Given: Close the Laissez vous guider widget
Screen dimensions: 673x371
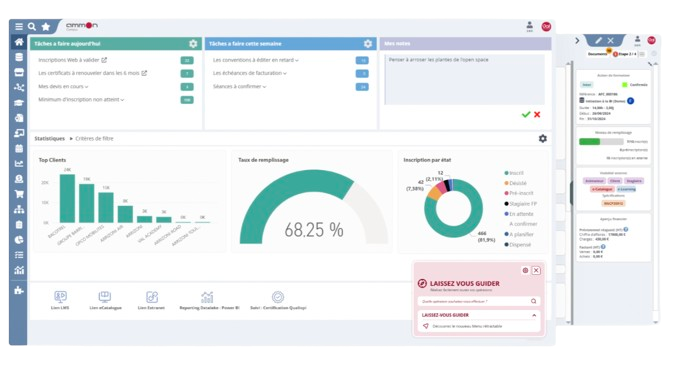Looking at the screenshot, I should tap(536, 271).
